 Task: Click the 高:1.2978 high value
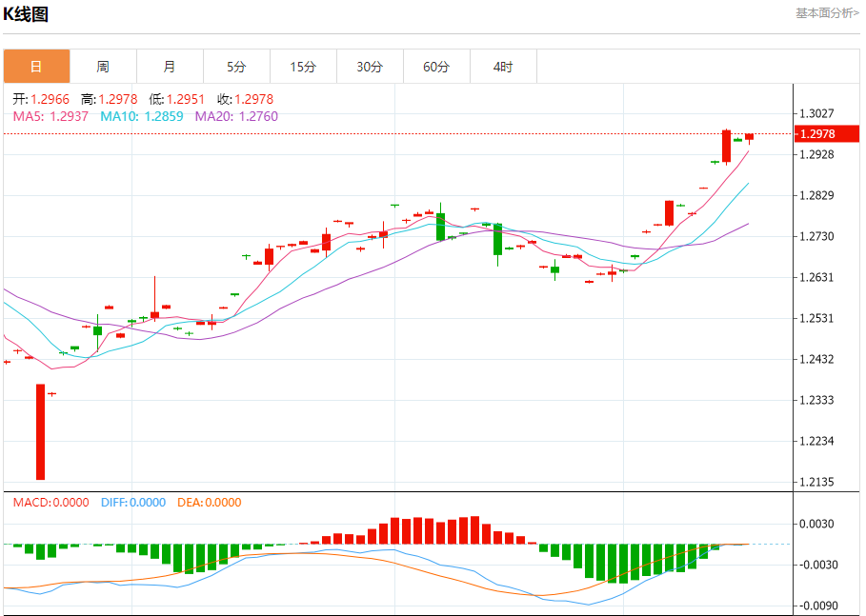click(x=110, y=99)
